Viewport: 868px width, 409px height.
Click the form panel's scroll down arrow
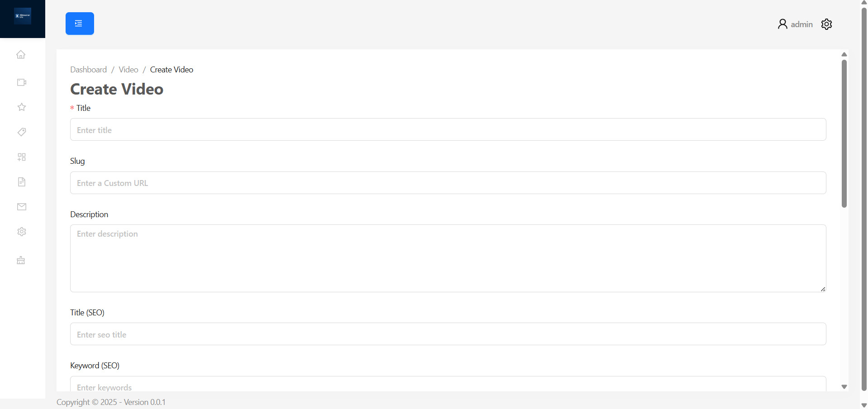[844, 387]
